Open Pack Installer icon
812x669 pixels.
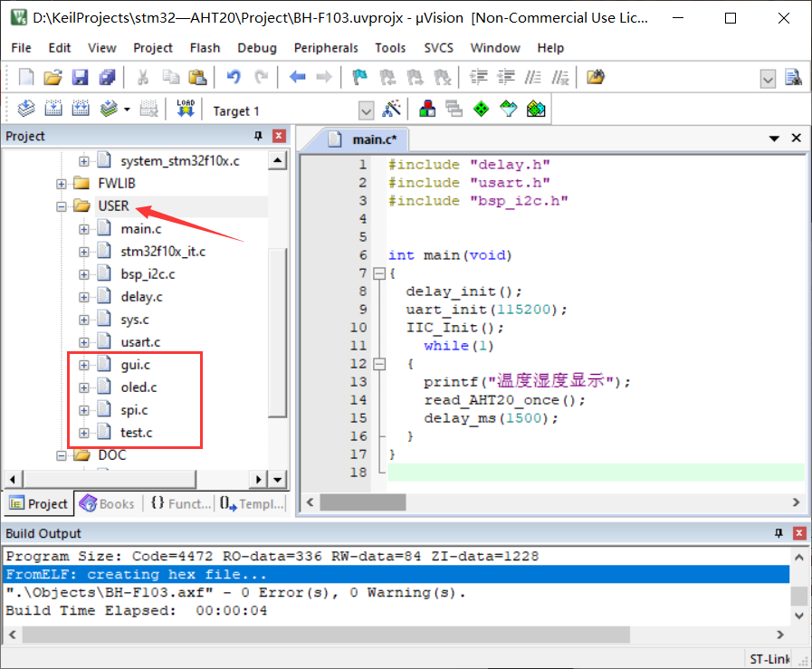point(536,109)
